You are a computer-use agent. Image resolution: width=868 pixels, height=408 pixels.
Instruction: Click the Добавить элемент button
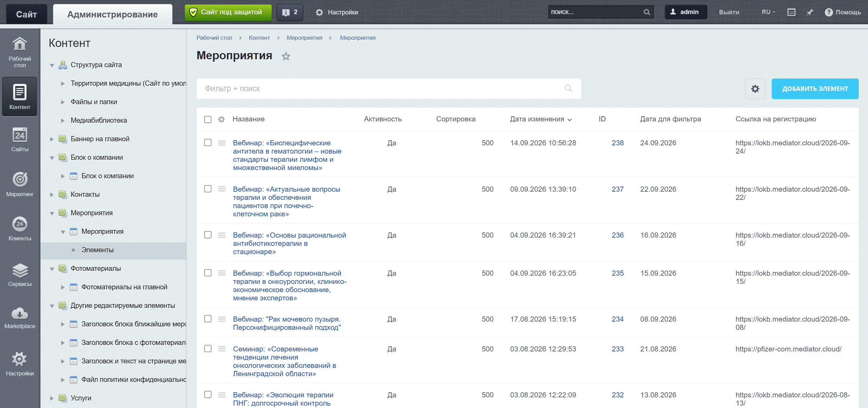pyautogui.click(x=815, y=89)
